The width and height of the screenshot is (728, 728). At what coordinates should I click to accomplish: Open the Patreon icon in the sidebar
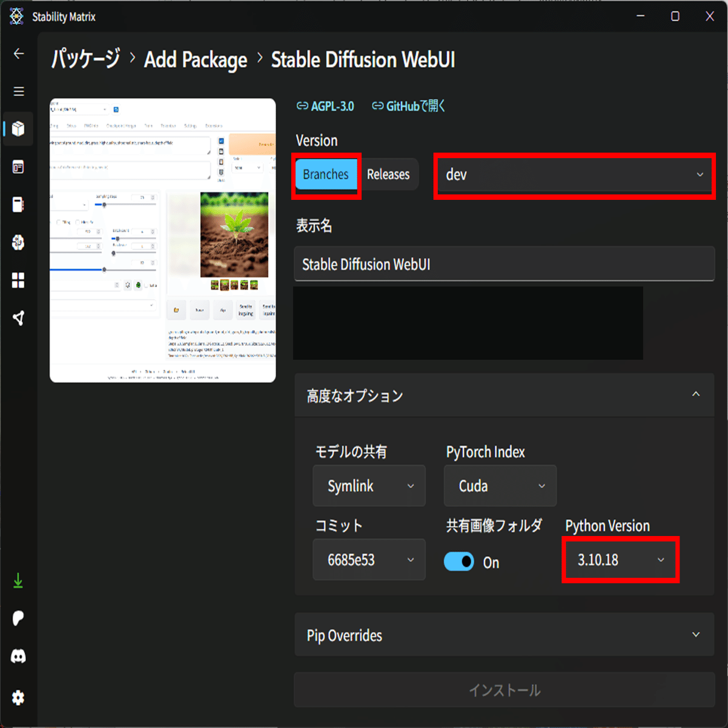coord(18,618)
